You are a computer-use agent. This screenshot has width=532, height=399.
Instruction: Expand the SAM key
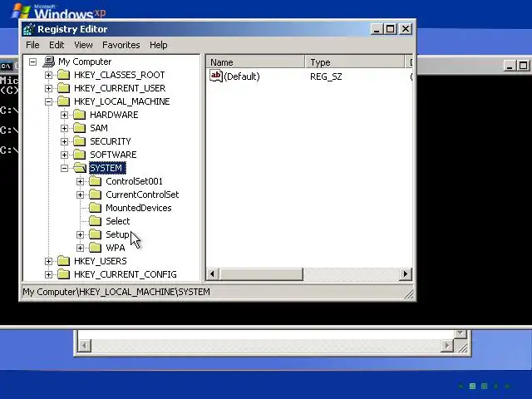tap(65, 128)
